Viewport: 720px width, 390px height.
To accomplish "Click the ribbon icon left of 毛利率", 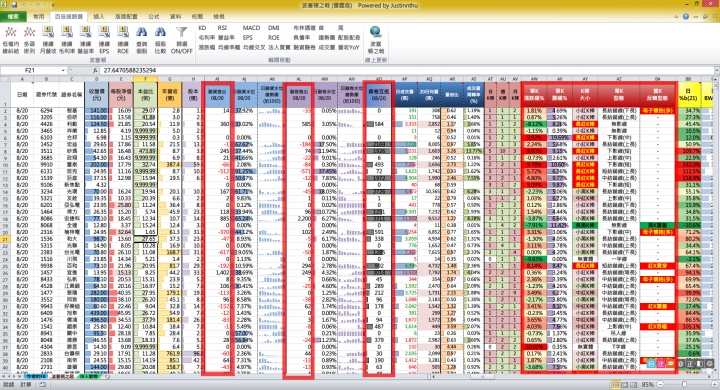I will click(48, 32).
